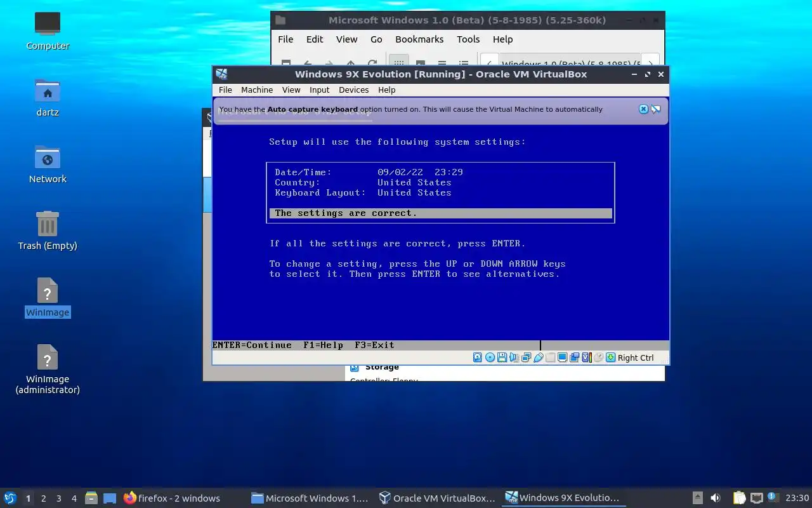The height and width of the screenshot is (508, 812).
Task: Switch to Microsoft Windows 1... taskbar entry
Action: coord(310,498)
